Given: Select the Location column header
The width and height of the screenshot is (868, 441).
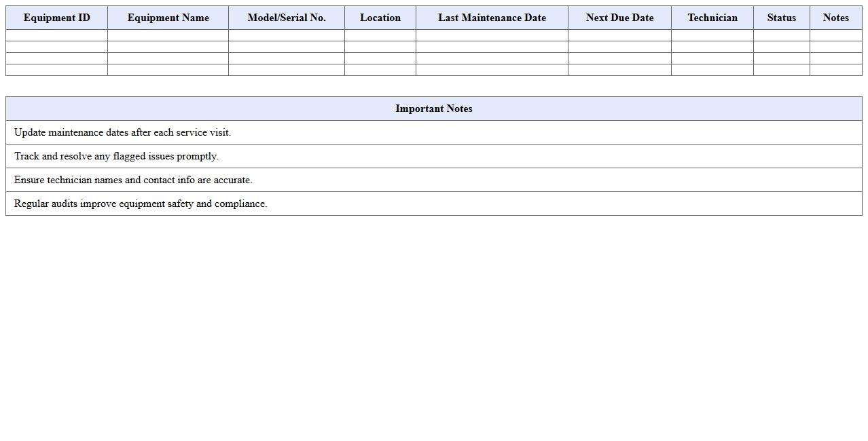Looking at the screenshot, I should coord(380,18).
